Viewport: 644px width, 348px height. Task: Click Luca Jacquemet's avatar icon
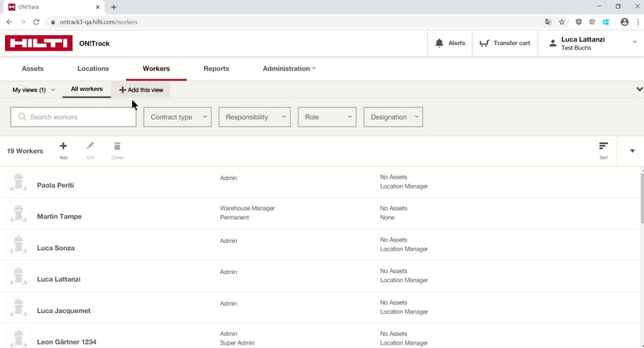point(19,307)
